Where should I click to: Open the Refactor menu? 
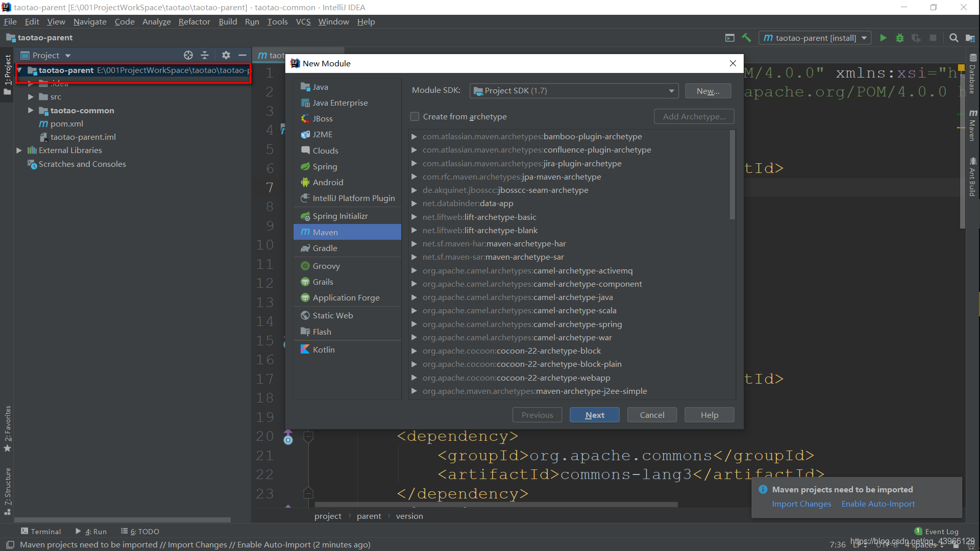pyautogui.click(x=194, y=21)
